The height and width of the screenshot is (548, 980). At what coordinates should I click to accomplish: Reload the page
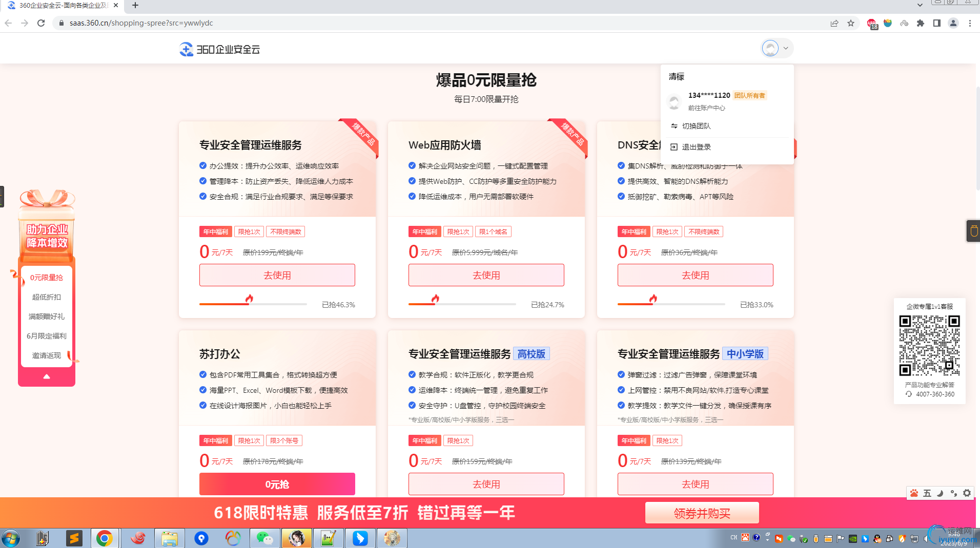click(41, 23)
